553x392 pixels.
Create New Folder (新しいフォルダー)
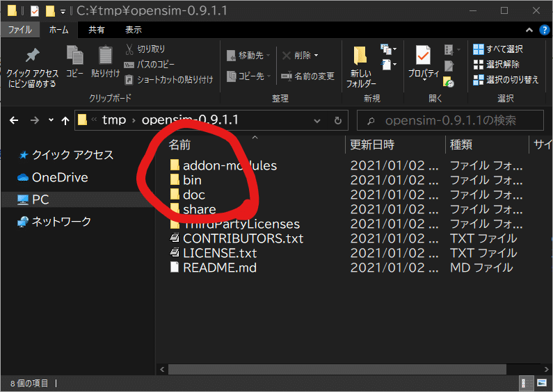coord(361,67)
